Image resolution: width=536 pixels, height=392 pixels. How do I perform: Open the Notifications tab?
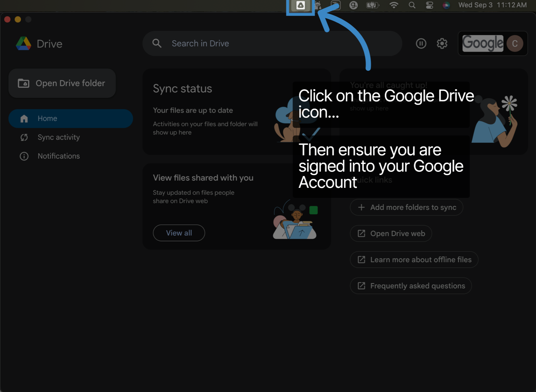71,156
